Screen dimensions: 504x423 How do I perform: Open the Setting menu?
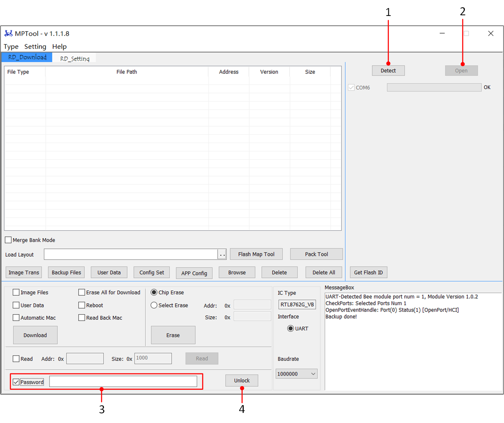[x=35, y=46]
